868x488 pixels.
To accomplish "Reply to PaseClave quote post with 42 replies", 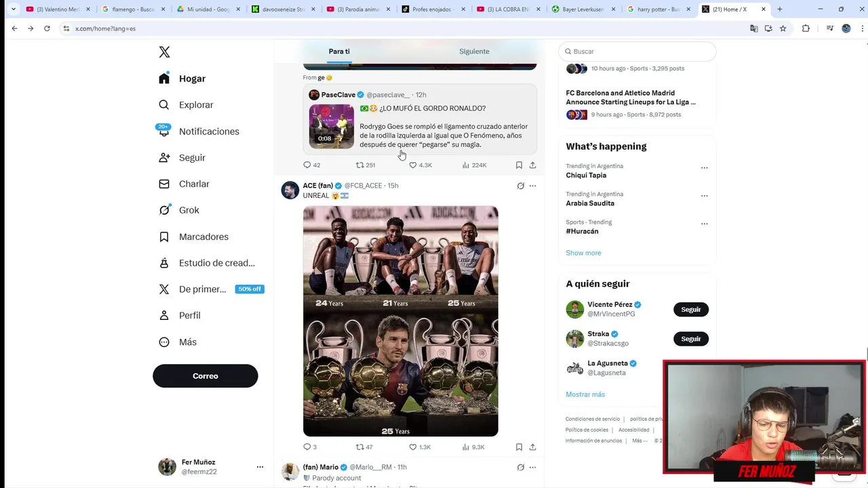I will point(312,165).
